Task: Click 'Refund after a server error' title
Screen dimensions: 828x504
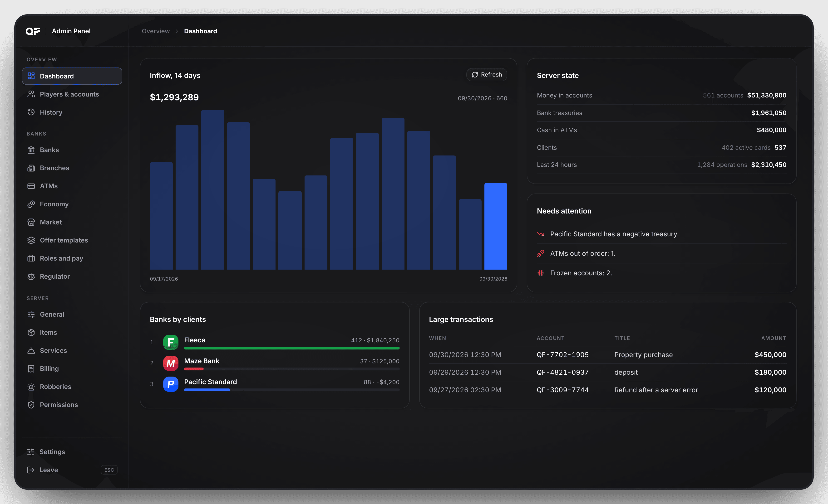Action: click(x=656, y=390)
